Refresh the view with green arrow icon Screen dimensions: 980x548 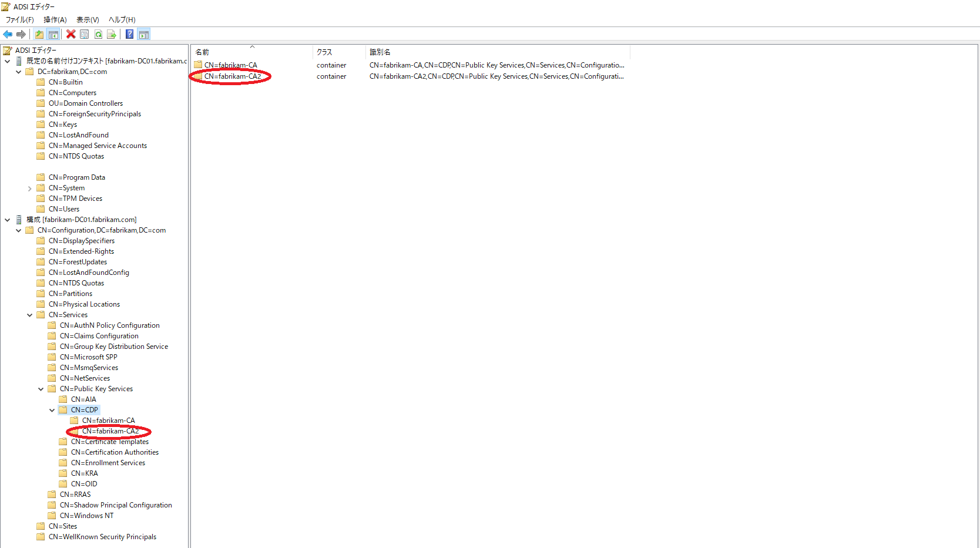click(x=98, y=34)
